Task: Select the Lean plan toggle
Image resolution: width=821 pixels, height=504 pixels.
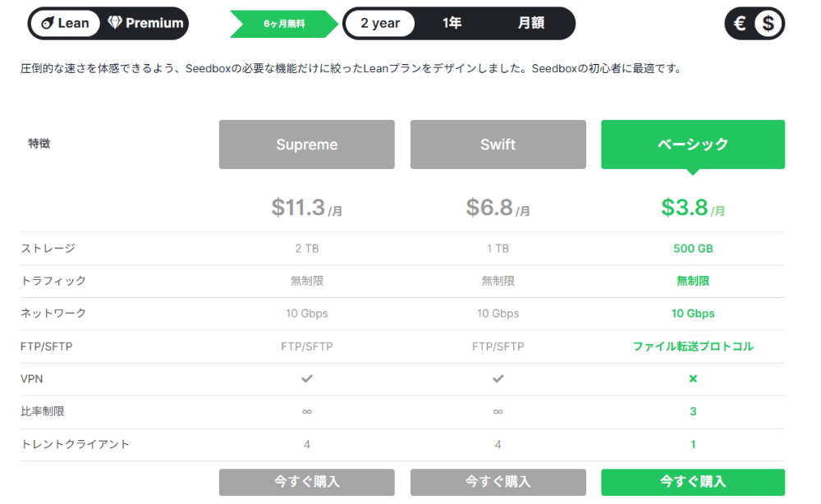Action: tap(65, 23)
